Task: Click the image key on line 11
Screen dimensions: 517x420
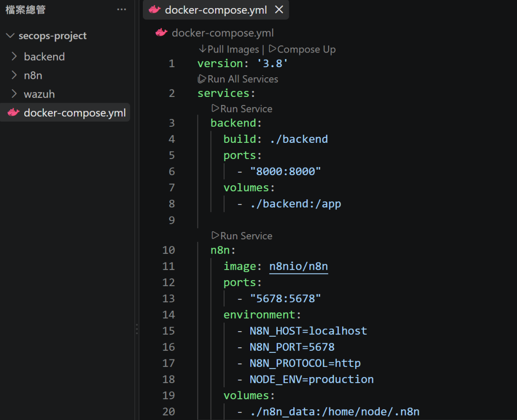Action: (240, 267)
